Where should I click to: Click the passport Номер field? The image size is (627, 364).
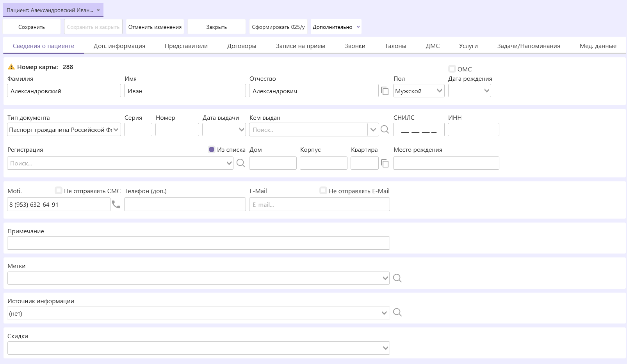[x=177, y=130]
